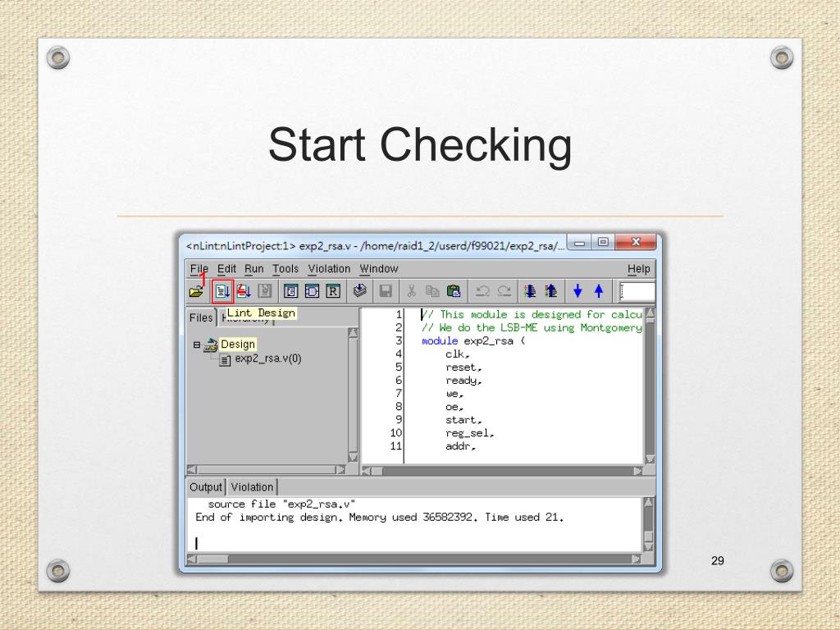840x630 pixels.
Task: Open the Edit menu
Action: pos(226,269)
